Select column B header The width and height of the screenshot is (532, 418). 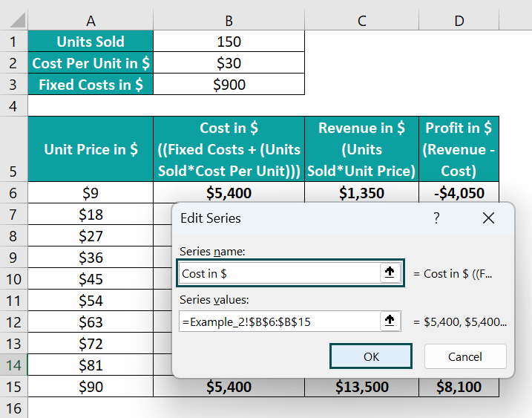pyautogui.click(x=229, y=21)
